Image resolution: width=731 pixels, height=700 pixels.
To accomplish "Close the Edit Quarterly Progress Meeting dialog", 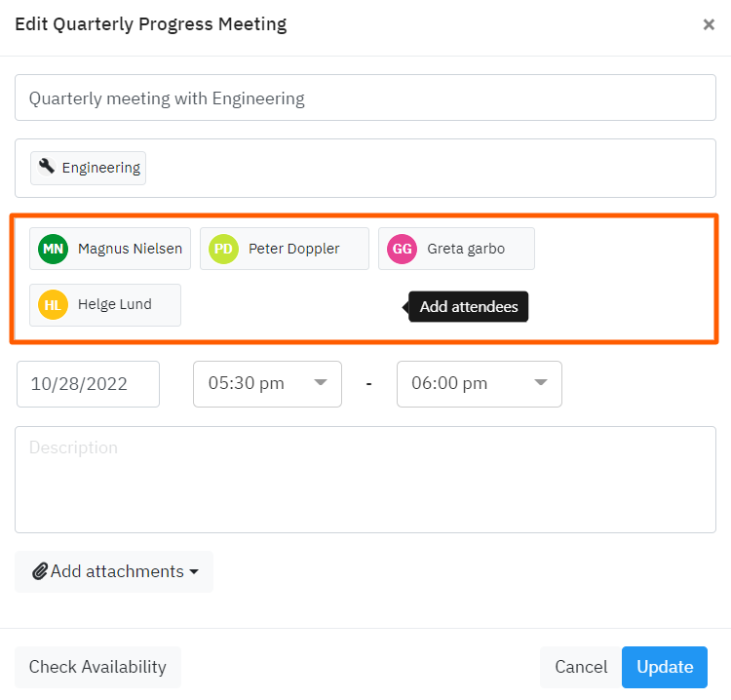I will pos(709,25).
